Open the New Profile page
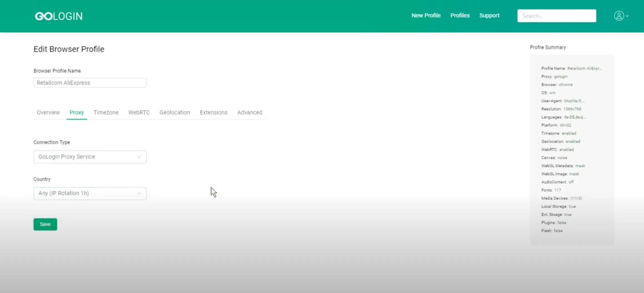Image resolution: width=644 pixels, height=293 pixels. 426,16
